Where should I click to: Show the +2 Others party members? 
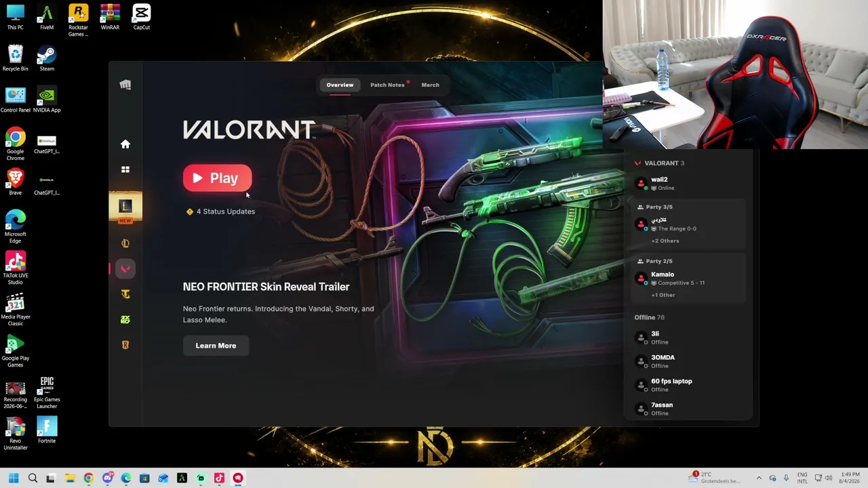[665, 241]
